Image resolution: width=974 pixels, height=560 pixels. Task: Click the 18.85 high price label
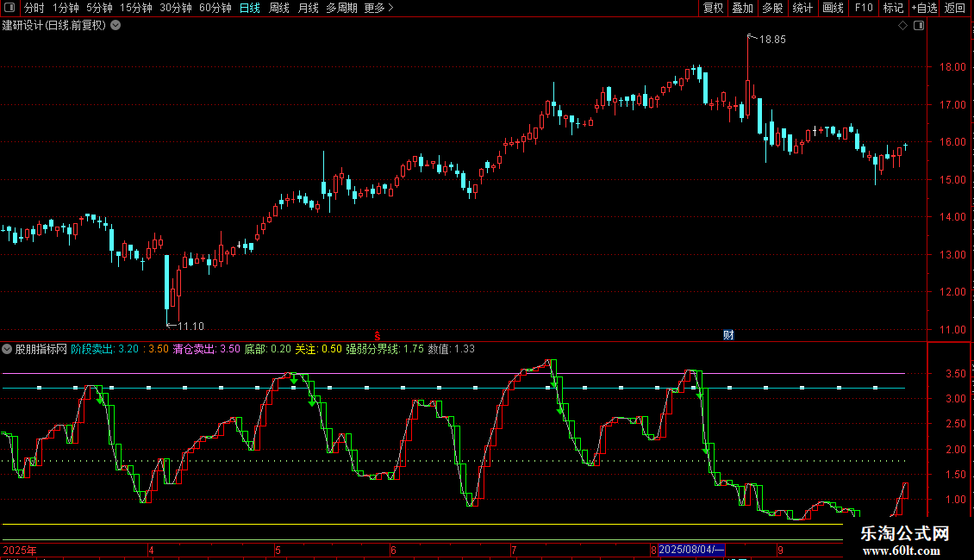point(772,40)
